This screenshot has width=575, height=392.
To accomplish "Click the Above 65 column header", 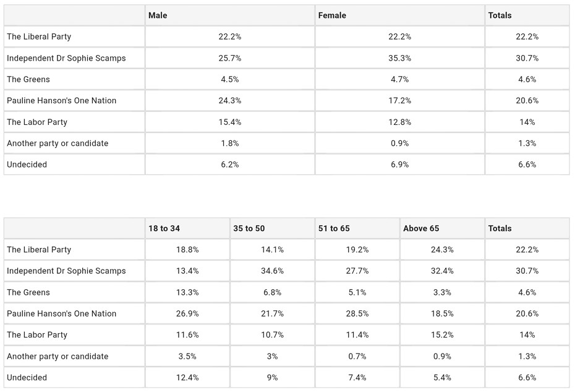I will [421, 228].
